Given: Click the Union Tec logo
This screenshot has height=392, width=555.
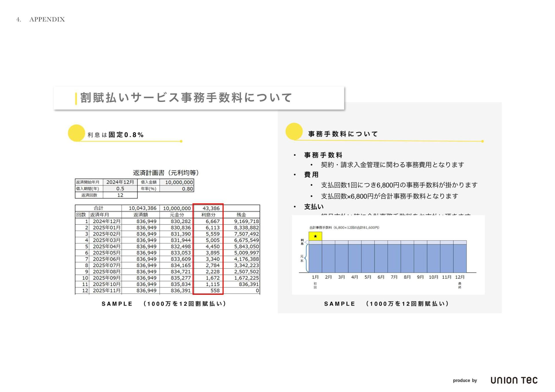Looking at the screenshot, I should point(514,380).
